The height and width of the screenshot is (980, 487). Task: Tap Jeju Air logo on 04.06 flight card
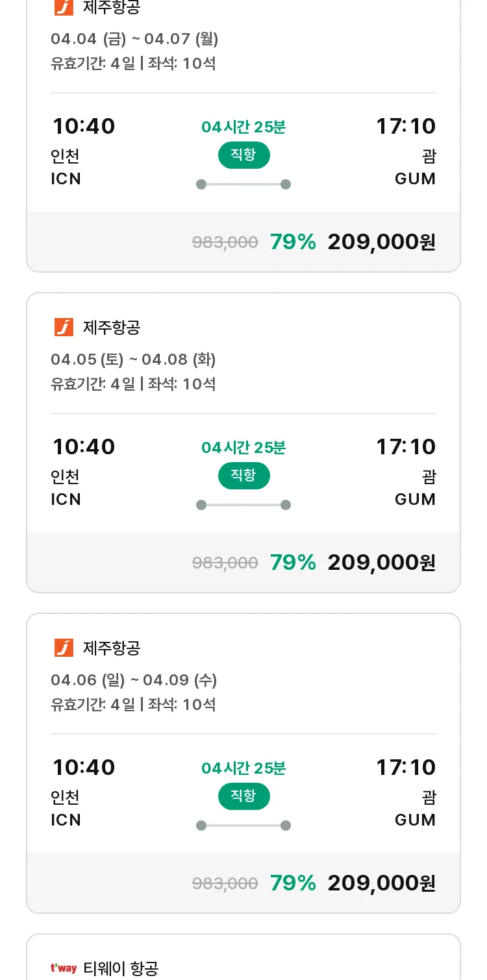[64, 648]
